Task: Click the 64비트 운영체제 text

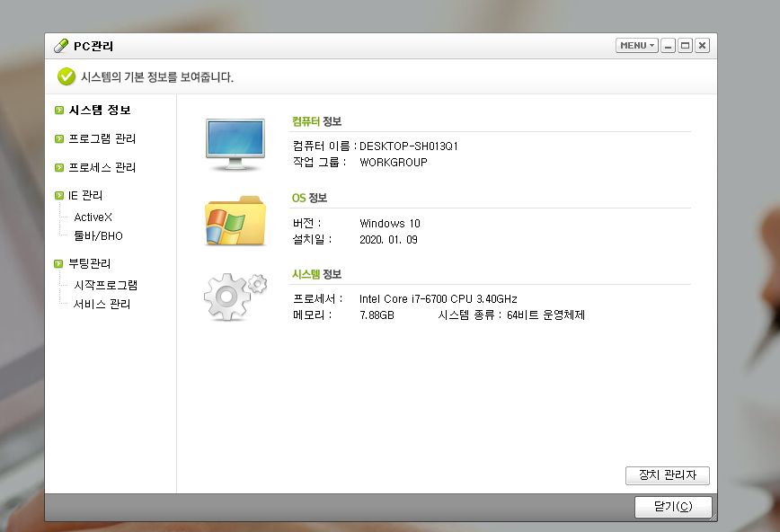Action: [x=545, y=315]
